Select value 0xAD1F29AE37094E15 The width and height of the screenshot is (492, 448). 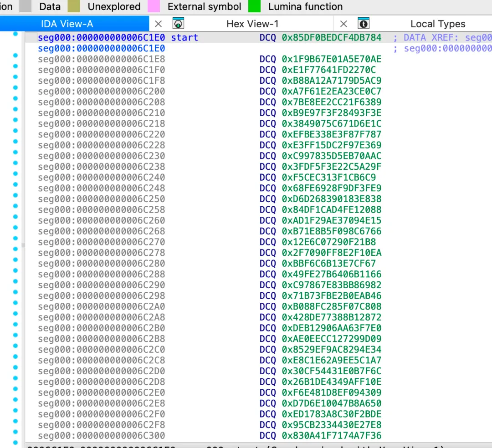coord(331,220)
